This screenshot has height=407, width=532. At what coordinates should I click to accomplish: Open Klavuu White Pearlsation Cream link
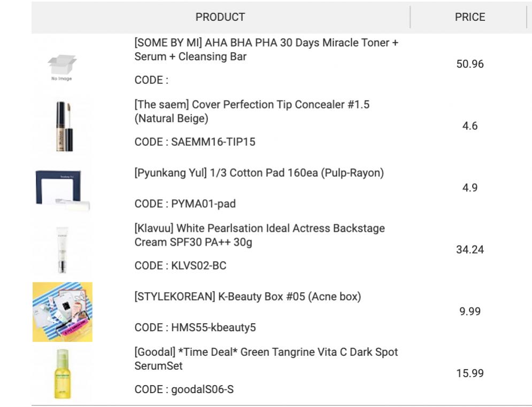(259, 235)
